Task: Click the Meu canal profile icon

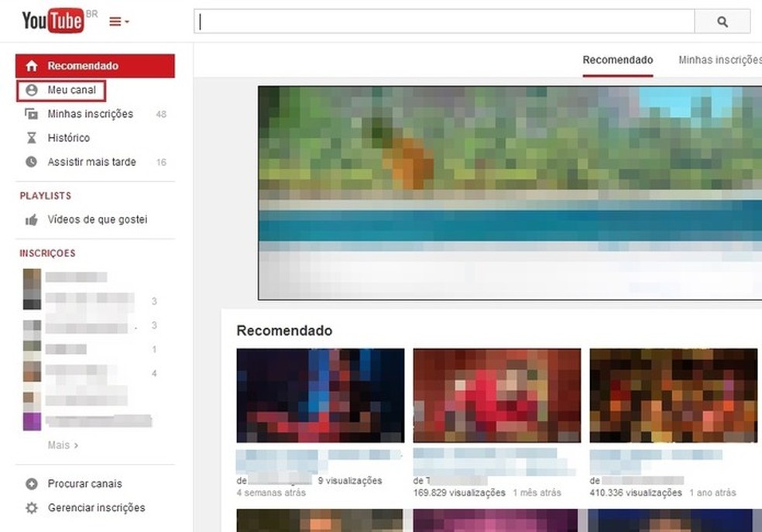Action: coord(32,90)
